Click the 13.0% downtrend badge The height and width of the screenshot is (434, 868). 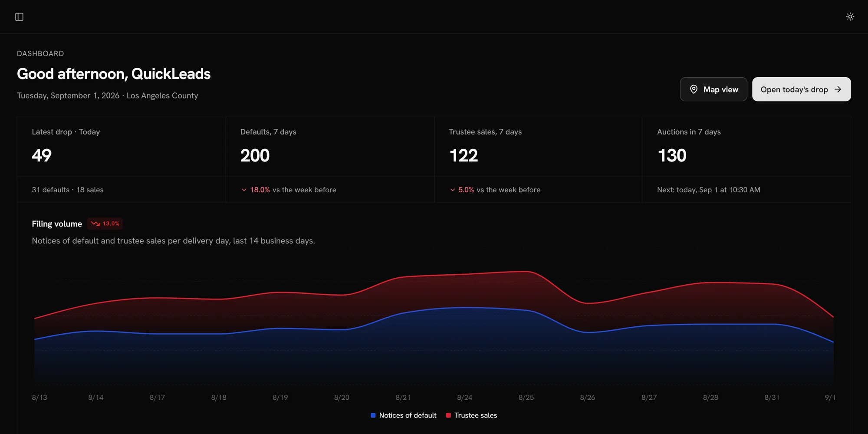[105, 224]
